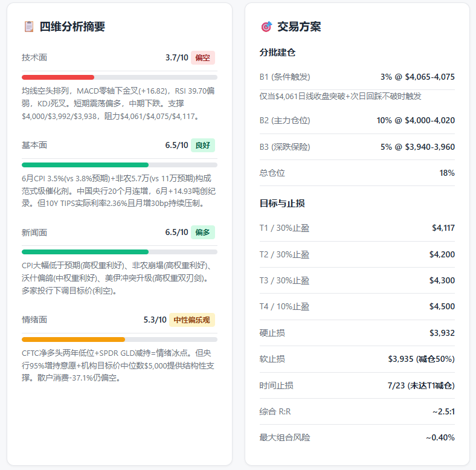Click the 基本面 label
This screenshot has width=476, height=470.
34,145
